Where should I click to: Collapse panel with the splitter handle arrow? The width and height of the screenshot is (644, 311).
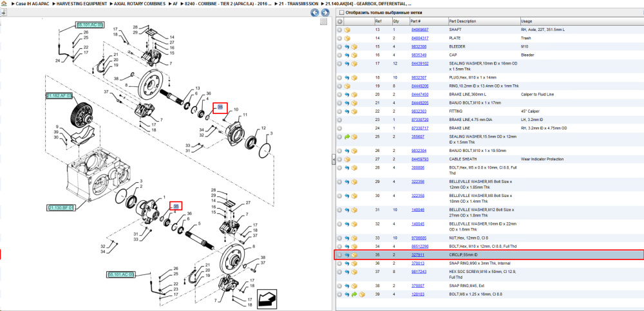point(333,160)
